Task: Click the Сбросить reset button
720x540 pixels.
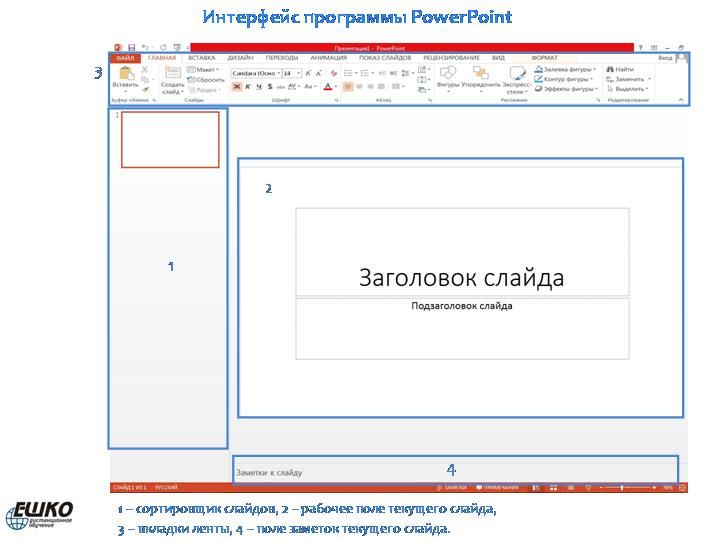Action: point(206,80)
